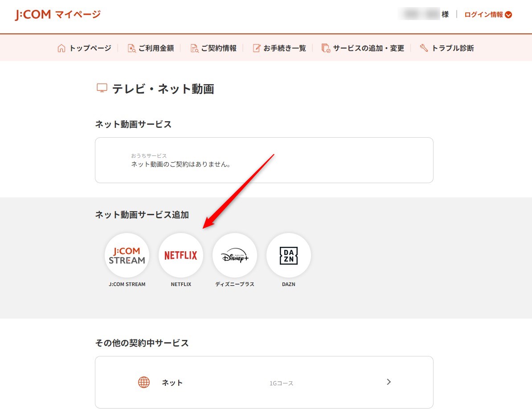The width and height of the screenshot is (532, 409).
Task: Open ネット details with right chevron
Action: pyautogui.click(x=389, y=382)
